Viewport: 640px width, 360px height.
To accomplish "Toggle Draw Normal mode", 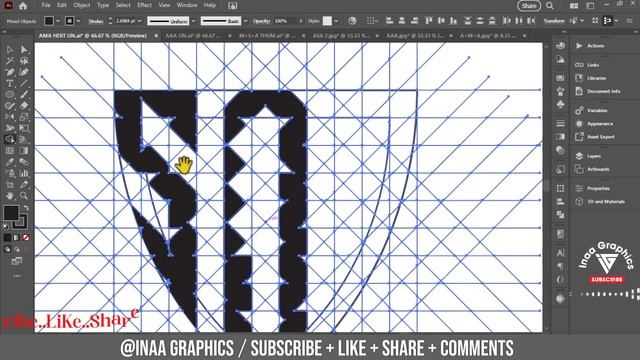I will click(x=8, y=249).
